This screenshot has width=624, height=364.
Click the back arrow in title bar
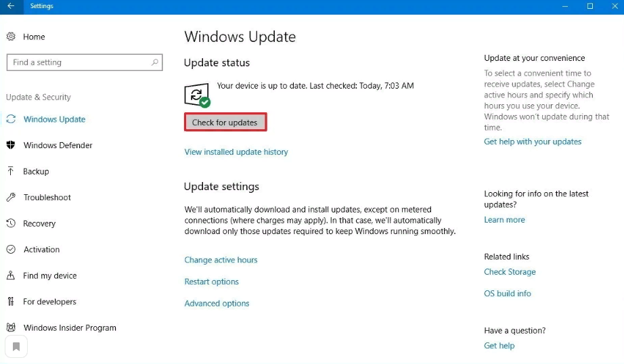coord(11,6)
